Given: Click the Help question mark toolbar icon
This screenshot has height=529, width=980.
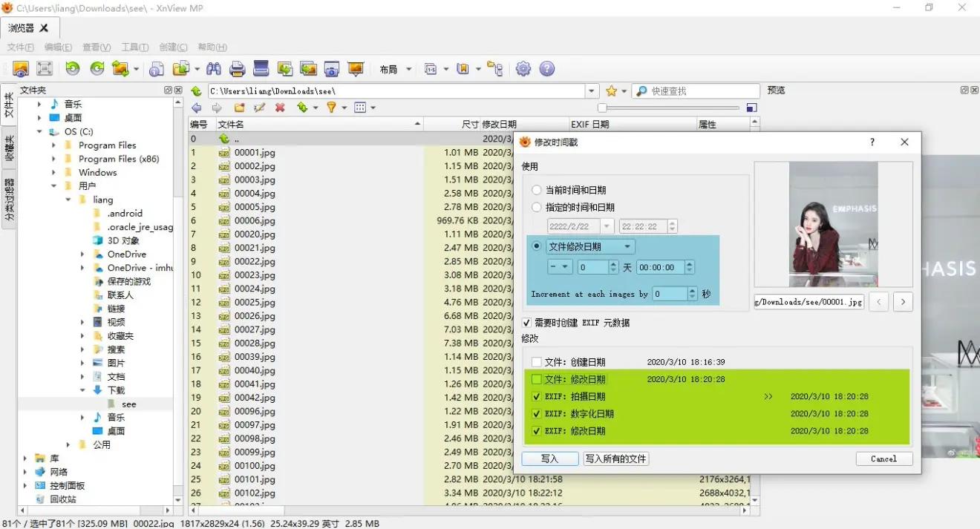Looking at the screenshot, I should click(547, 68).
